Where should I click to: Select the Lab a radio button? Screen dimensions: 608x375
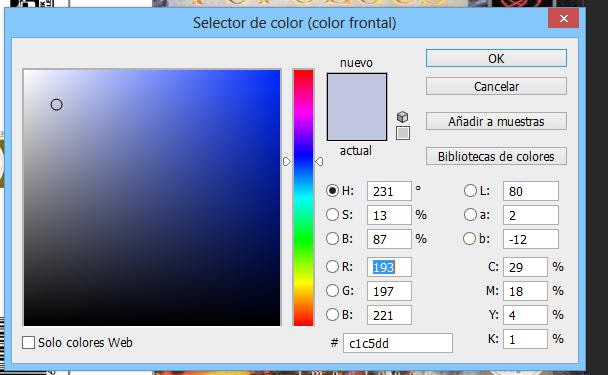tap(470, 215)
